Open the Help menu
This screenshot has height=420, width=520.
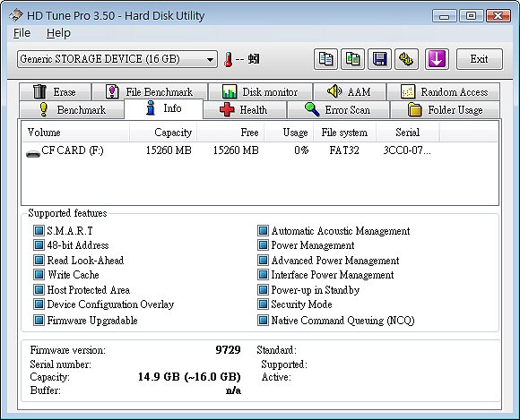(58, 33)
